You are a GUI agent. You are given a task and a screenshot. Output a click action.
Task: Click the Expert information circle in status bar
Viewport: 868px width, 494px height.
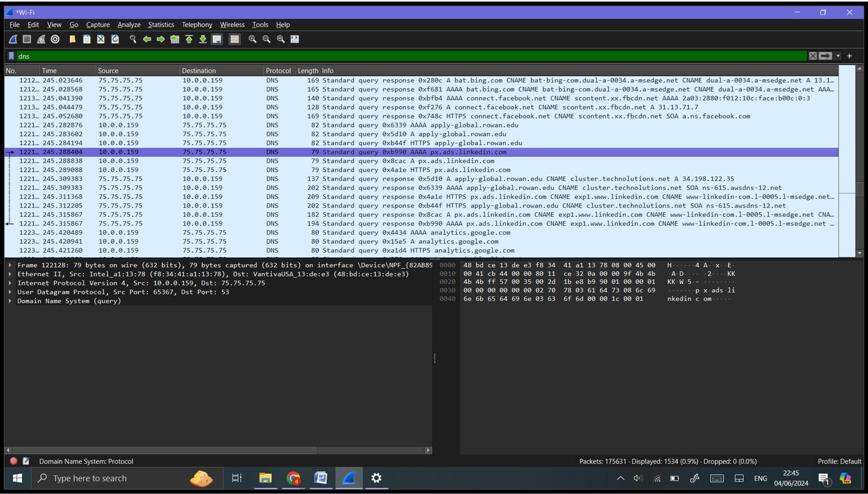12,461
